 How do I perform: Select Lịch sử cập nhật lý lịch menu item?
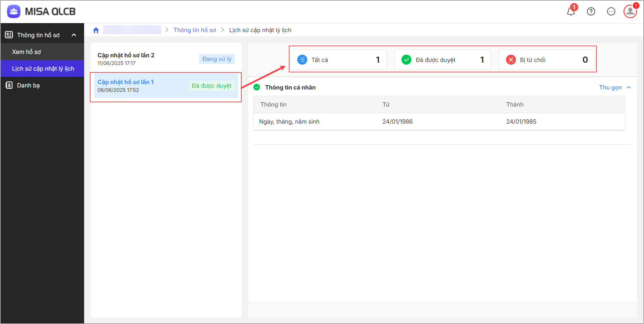tap(43, 69)
